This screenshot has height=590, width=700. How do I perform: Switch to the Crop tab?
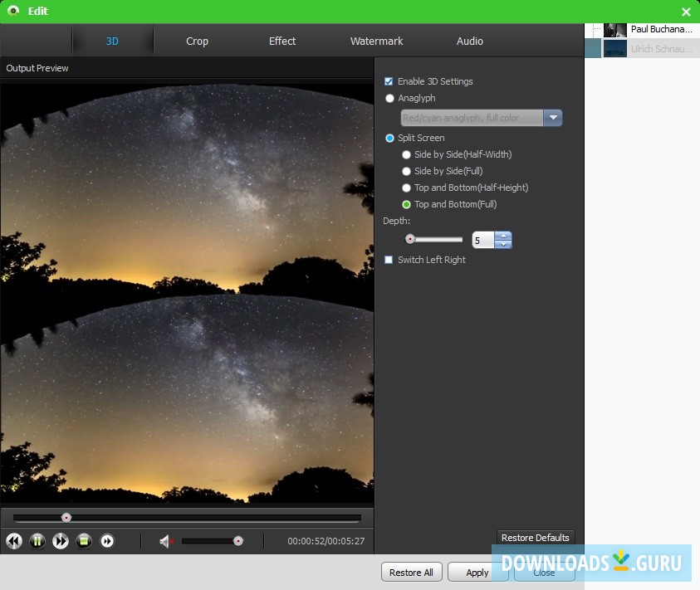197,41
